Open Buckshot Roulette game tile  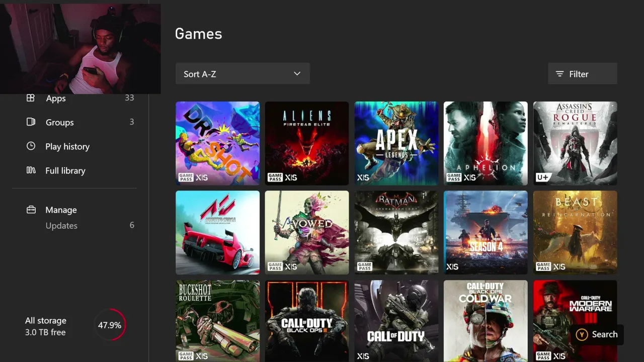tap(217, 321)
